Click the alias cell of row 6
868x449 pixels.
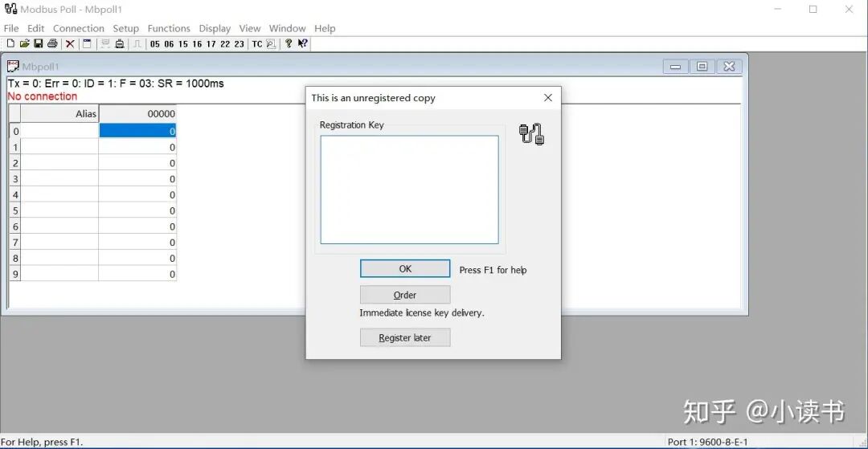point(59,227)
